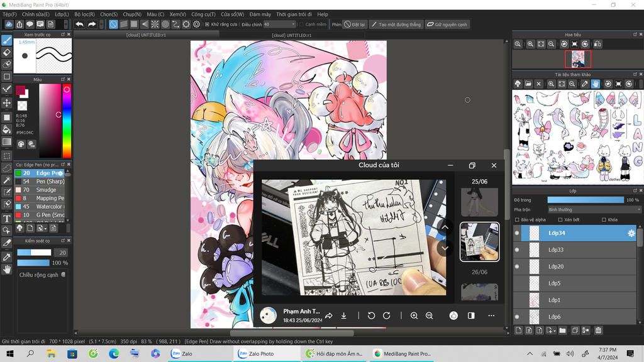Image resolution: width=644 pixels, height=362 pixels.
Task: Select the Text tool
Action: click(x=6, y=218)
